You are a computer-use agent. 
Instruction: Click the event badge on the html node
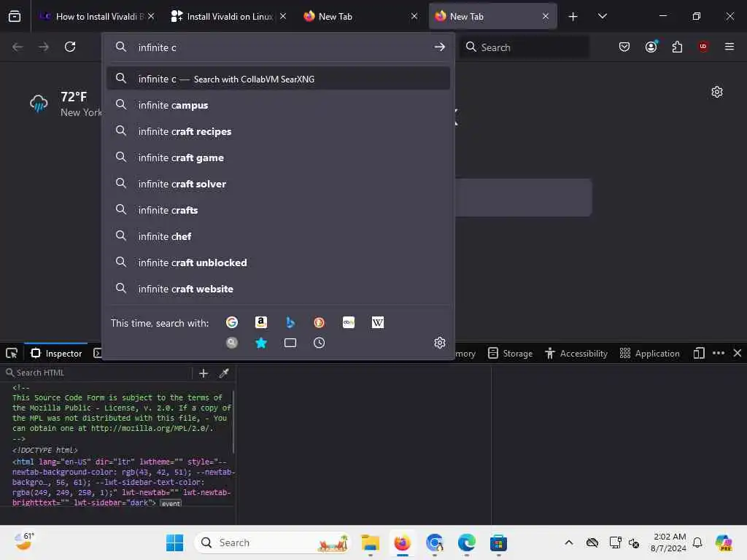tap(171, 503)
